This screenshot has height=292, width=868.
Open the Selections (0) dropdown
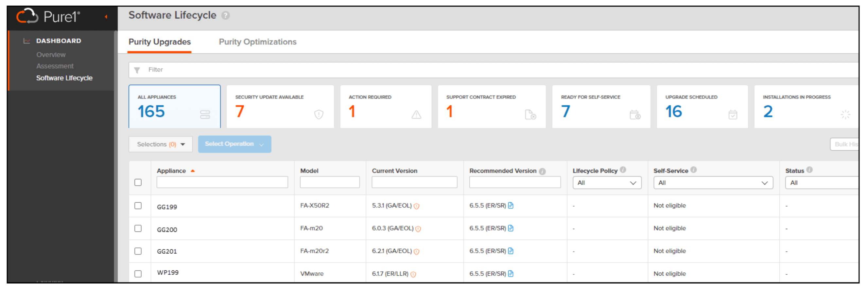tap(161, 144)
